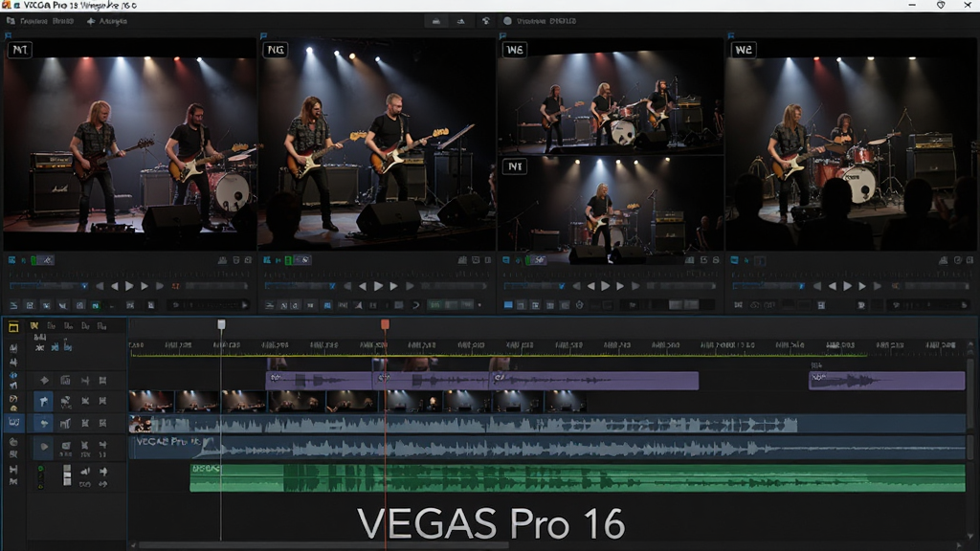Click the blue monitor icon under rightmost WE preview

pyautogui.click(x=735, y=260)
